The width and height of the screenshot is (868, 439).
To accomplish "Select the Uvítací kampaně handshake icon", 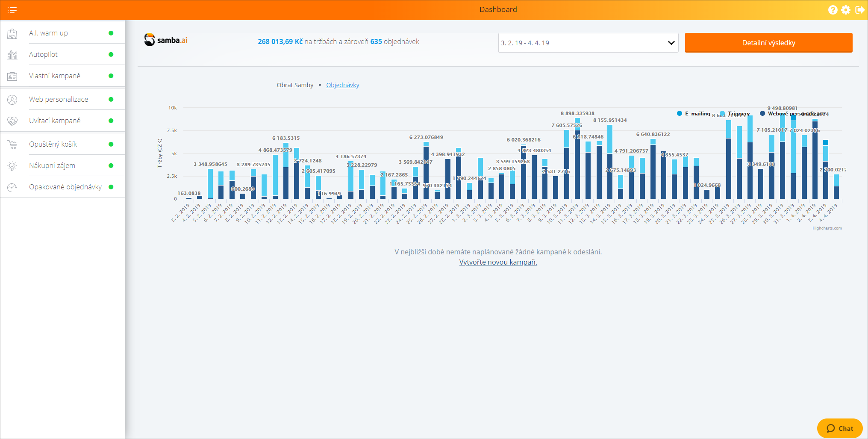I will coord(12,121).
